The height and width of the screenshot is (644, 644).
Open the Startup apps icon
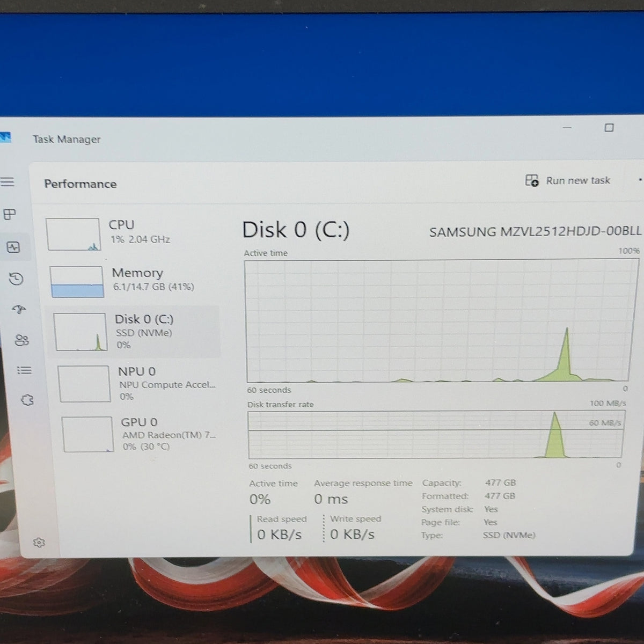19,310
